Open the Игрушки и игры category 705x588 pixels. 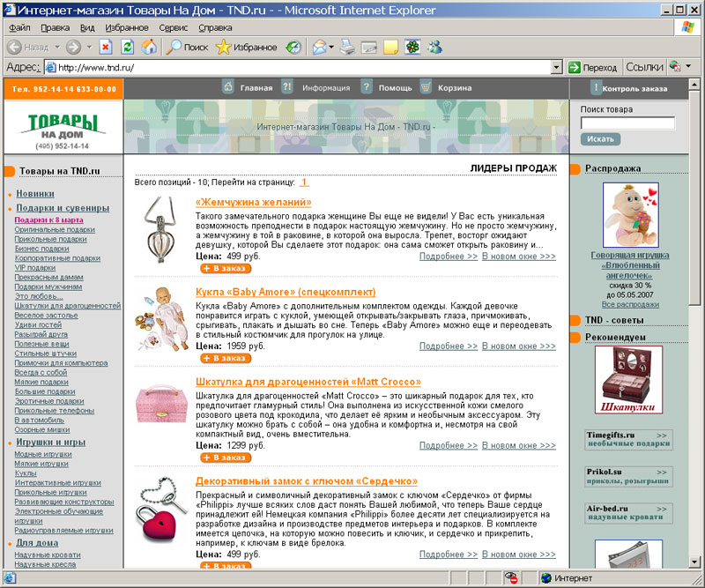pos(51,443)
